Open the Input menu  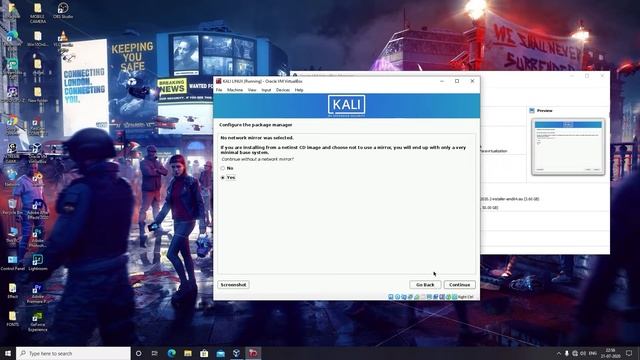(266, 90)
